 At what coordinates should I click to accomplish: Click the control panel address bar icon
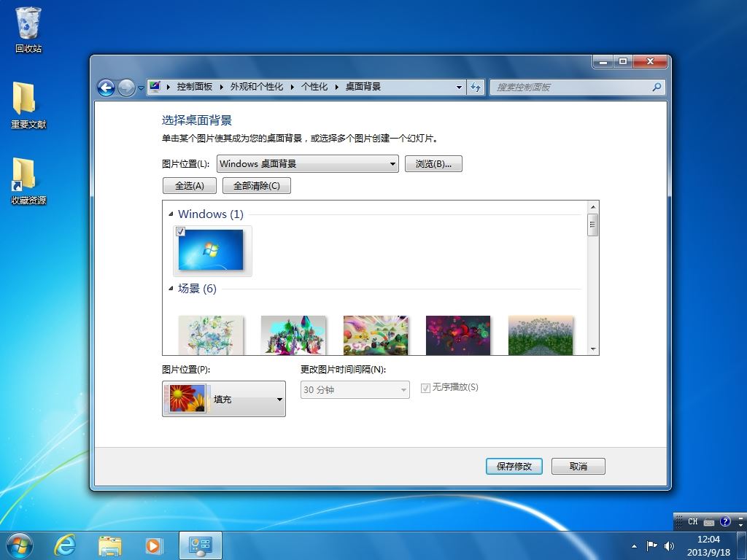(x=155, y=87)
